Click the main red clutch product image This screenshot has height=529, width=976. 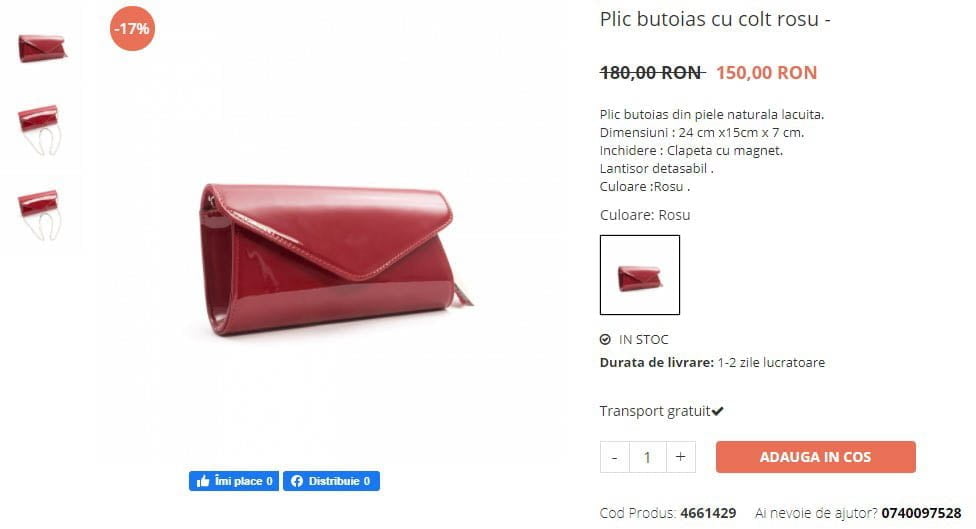(x=336, y=260)
